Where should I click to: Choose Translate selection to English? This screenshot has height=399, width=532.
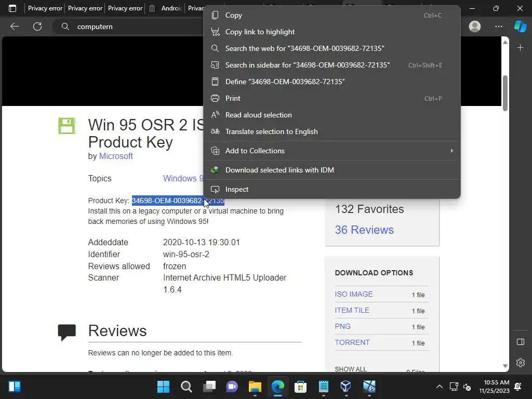pos(332,131)
